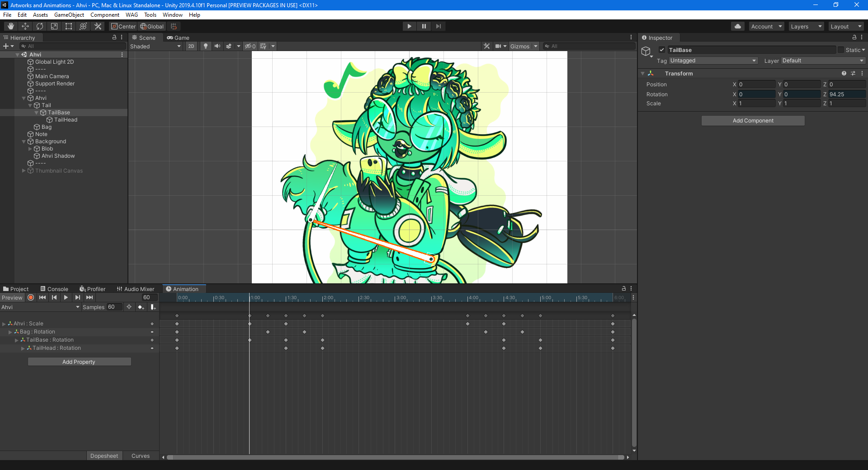
Task: Click Add Property button
Action: (79, 362)
